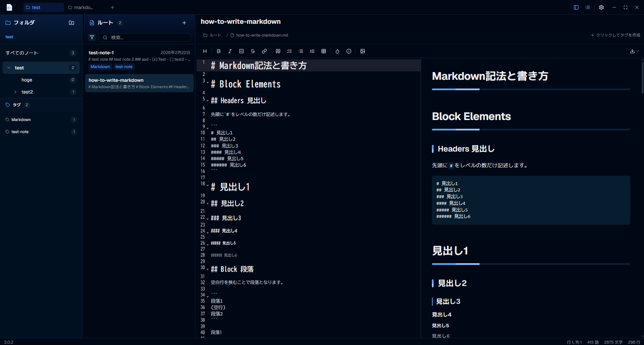Toggle the sidebar panel layout icon
Image resolution: width=644 pixels, height=345 pixels.
pyautogui.click(x=576, y=7)
